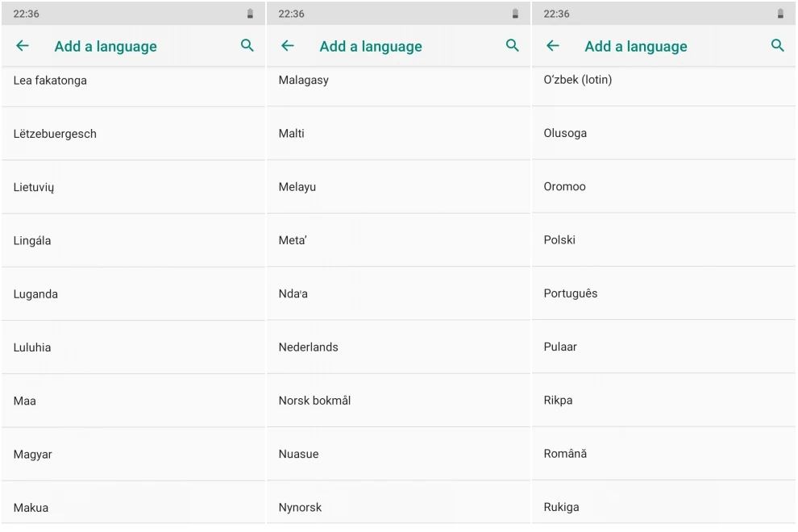Select Nuasue language
The height and width of the screenshot is (532, 798).
pyautogui.click(x=398, y=454)
